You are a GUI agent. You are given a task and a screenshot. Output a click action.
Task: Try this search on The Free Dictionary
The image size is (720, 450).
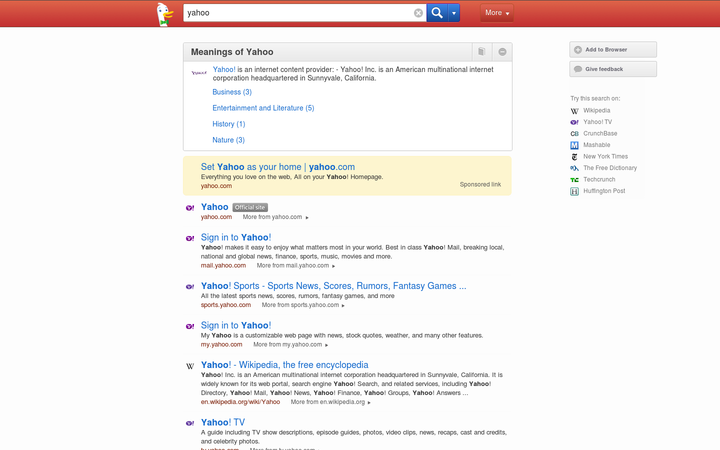(x=610, y=168)
